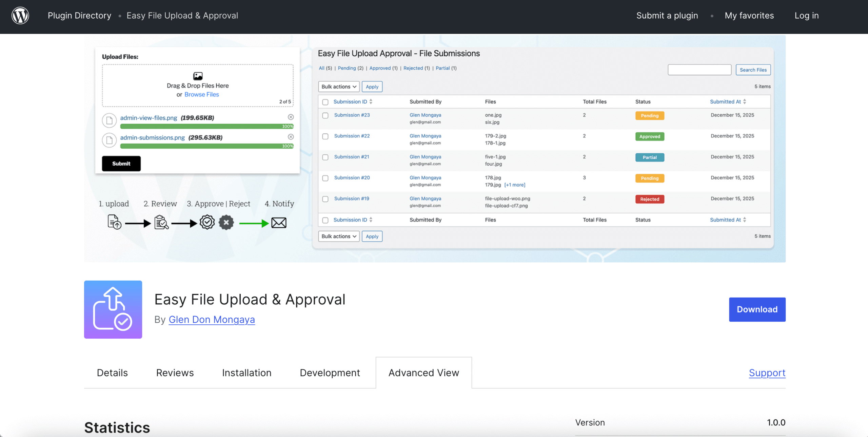Sort by Submitted At arrows in footer
Screen dimensions: 868x437
(x=745, y=220)
